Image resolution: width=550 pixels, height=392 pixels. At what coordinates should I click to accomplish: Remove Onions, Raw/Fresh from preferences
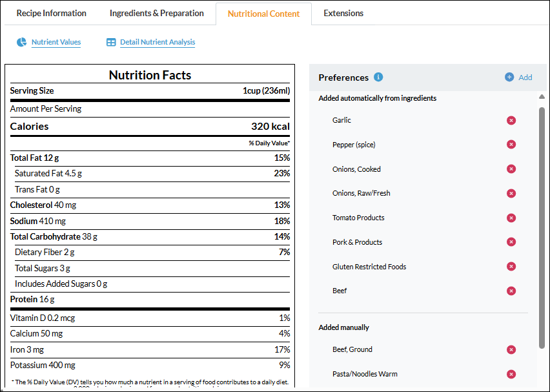coord(511,193)
